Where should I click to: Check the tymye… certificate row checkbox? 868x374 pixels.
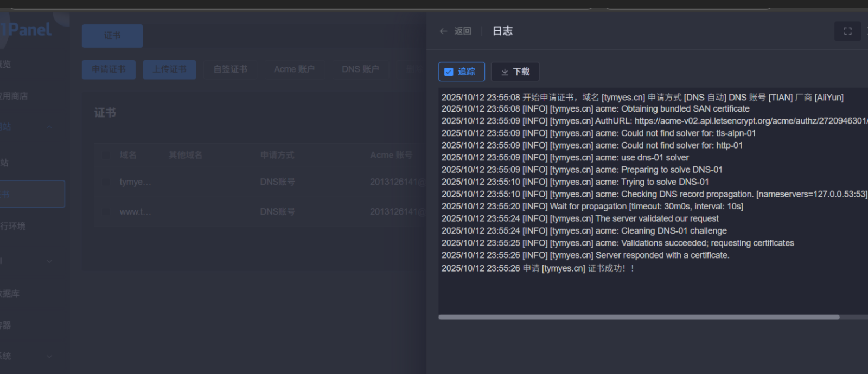click(106, 182)
